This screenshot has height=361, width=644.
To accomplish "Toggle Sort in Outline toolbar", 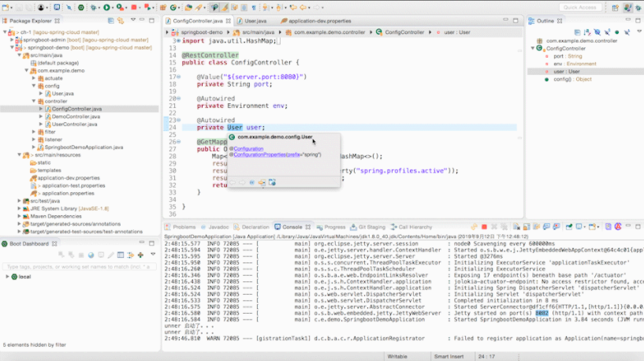I will pyautogui.click(x=587, y=32).
